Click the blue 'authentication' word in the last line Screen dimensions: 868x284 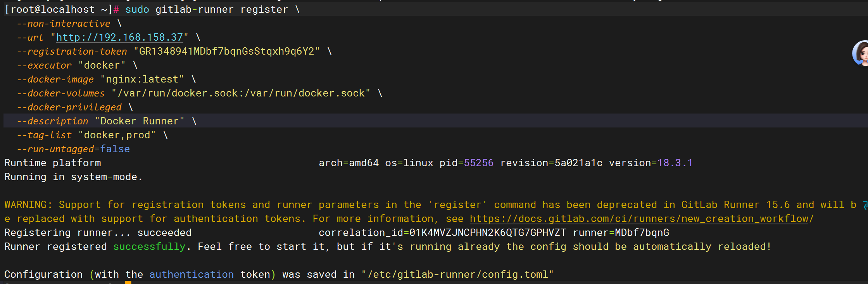[x=192, y=275]
